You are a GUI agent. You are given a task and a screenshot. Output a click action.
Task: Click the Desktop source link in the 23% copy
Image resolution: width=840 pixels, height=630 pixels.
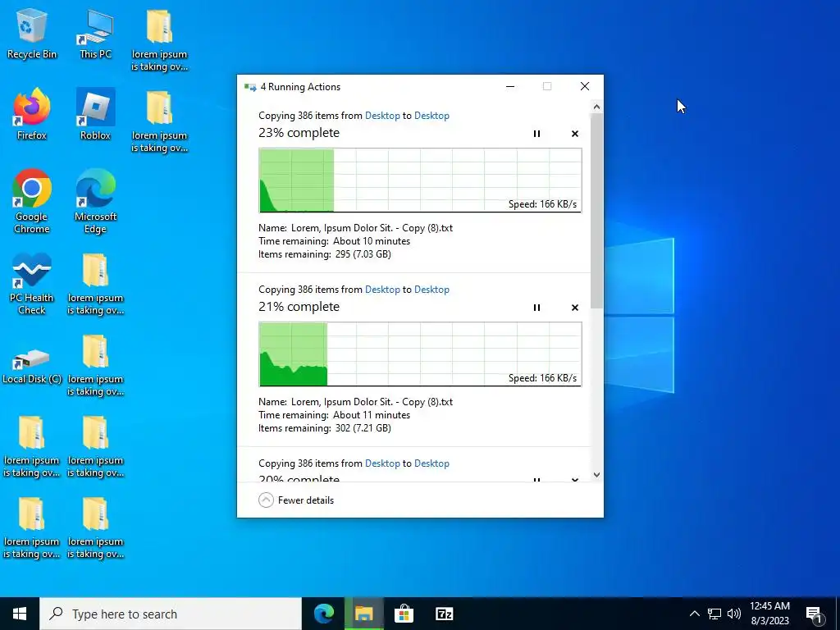point(382,116)
